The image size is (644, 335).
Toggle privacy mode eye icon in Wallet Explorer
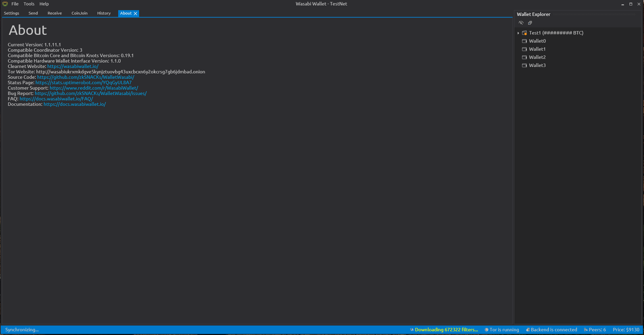pos(521,23)
